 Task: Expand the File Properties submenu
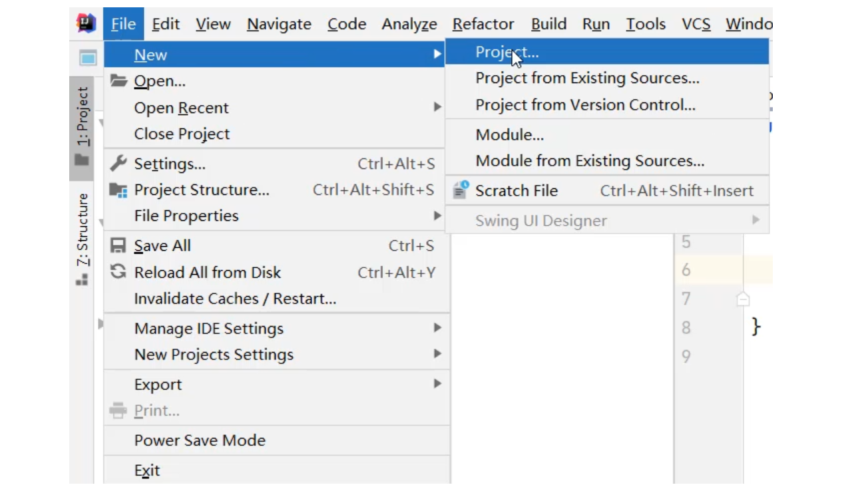(437, 216)
